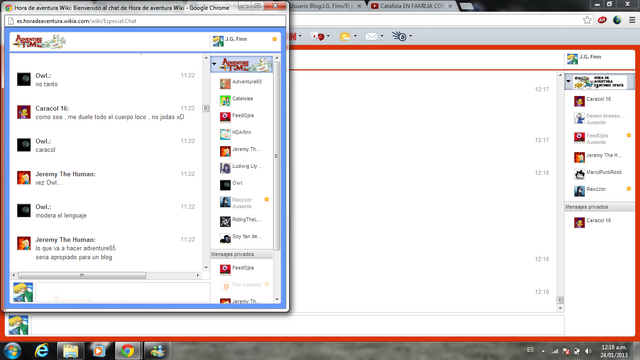Switch to the Catafixia EN FAMILIA tab
Viewport: 640px width, 360px height.
(411, 6)
